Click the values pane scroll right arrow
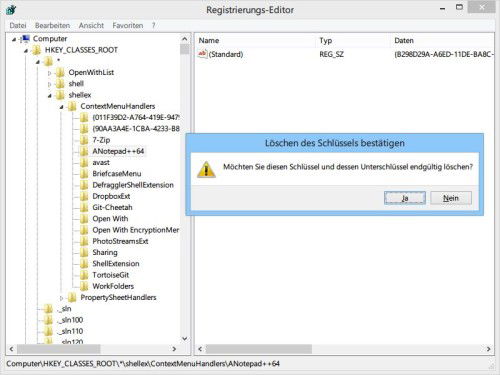 click(x=489, y=349)
